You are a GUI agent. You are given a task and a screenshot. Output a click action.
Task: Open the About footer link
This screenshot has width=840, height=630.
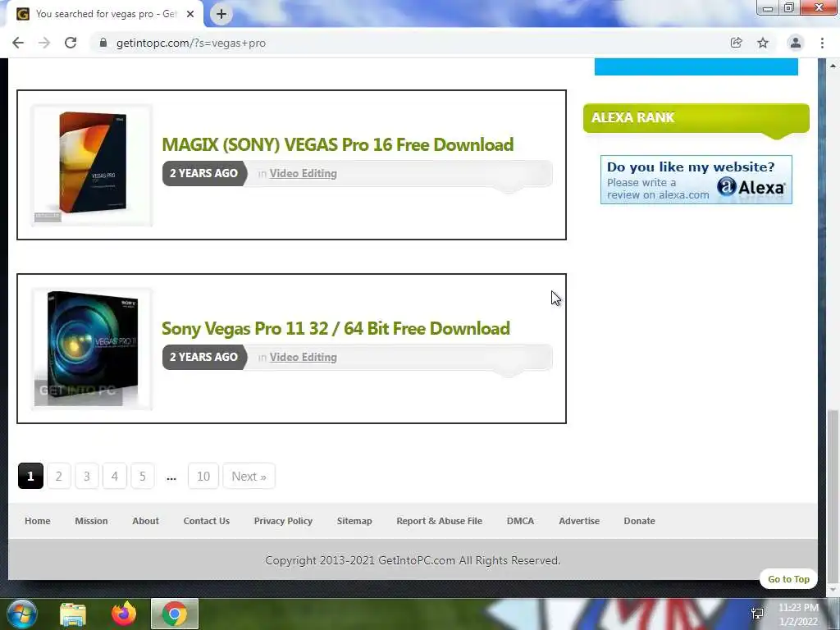(x=146, y=521)
